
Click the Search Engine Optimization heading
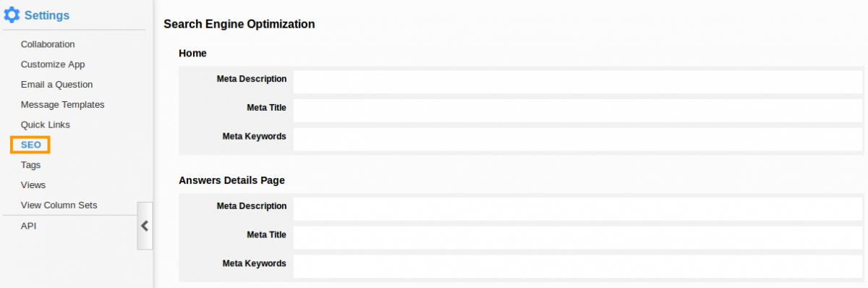click(239, 24)
